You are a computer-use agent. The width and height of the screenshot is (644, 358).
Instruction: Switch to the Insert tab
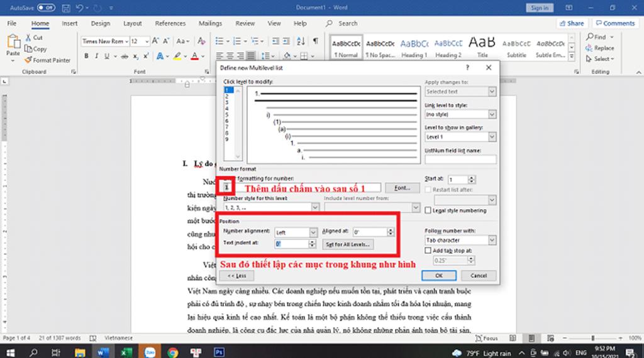[69, 23]
